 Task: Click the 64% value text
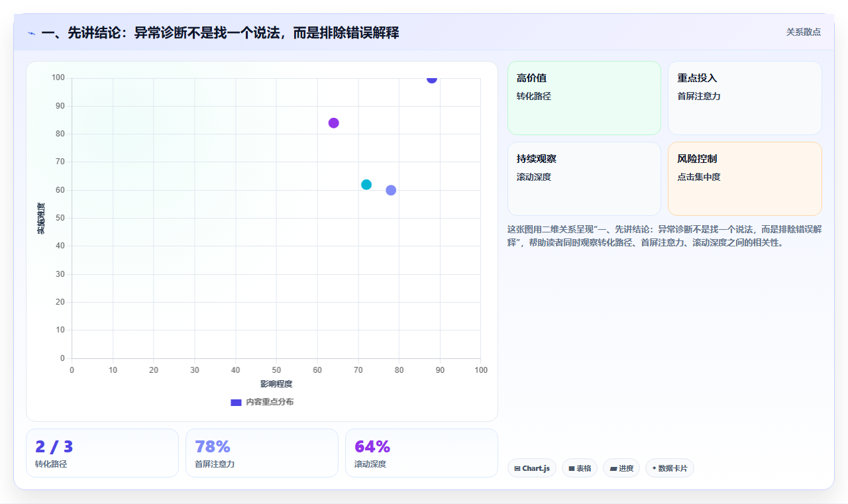pos(372,446)
